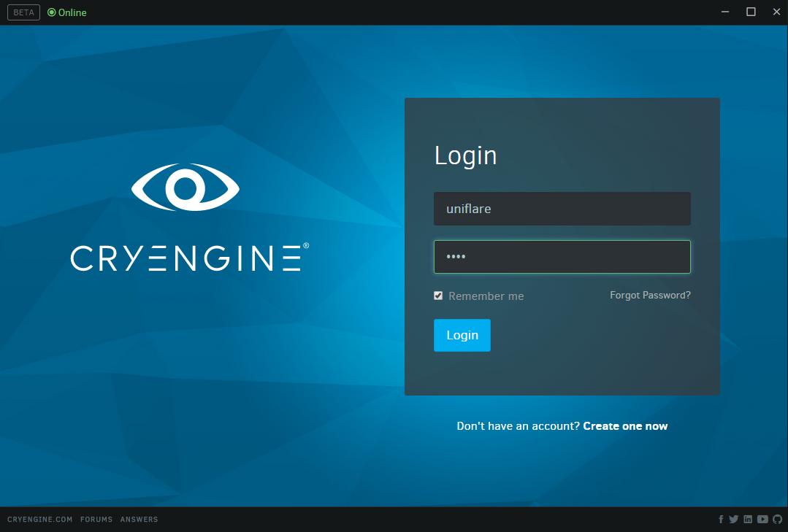The width and height of the screenshot is (788, 532).
Task: Open the YouTube icon in footer
Action: point(762,520)
